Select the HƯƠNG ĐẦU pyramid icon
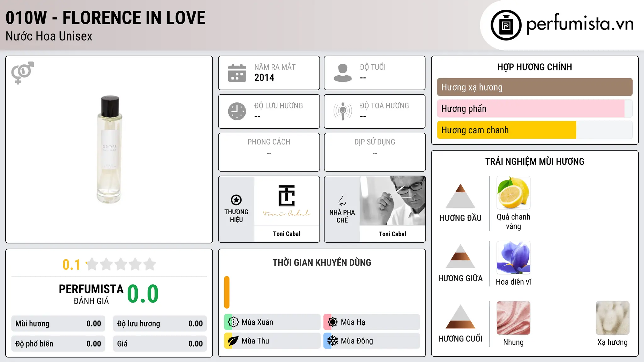 coord(460,196)
